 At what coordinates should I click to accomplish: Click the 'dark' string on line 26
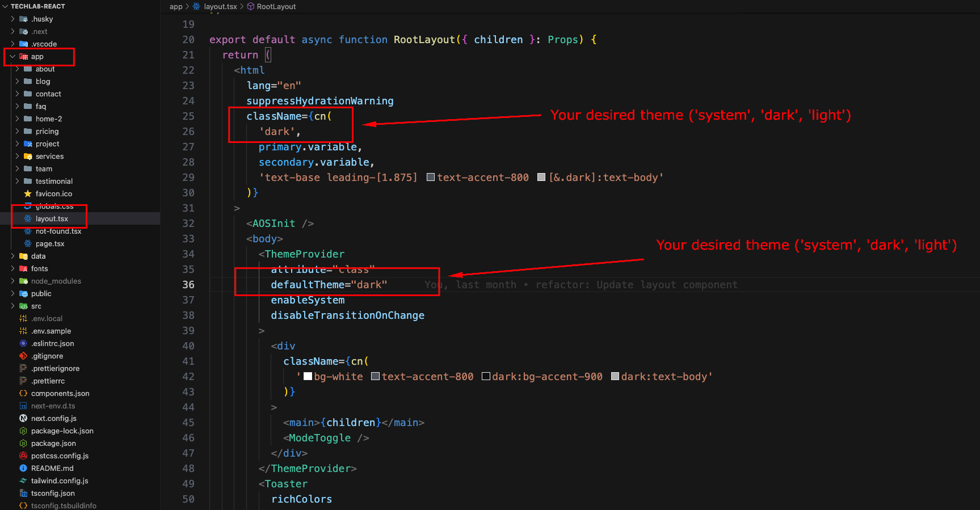click(277, 131)
